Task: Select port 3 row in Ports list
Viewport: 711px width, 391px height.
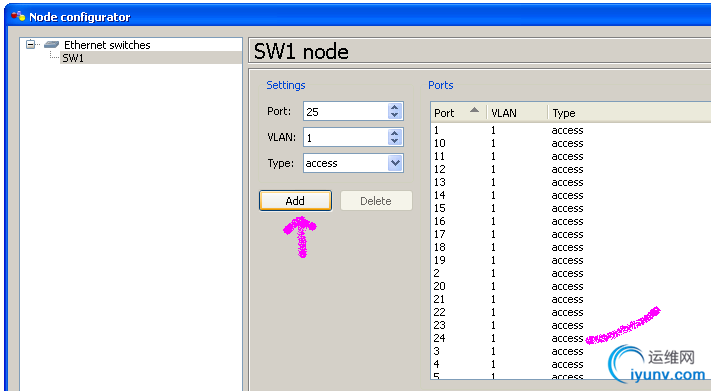Action: click(571, 351)
